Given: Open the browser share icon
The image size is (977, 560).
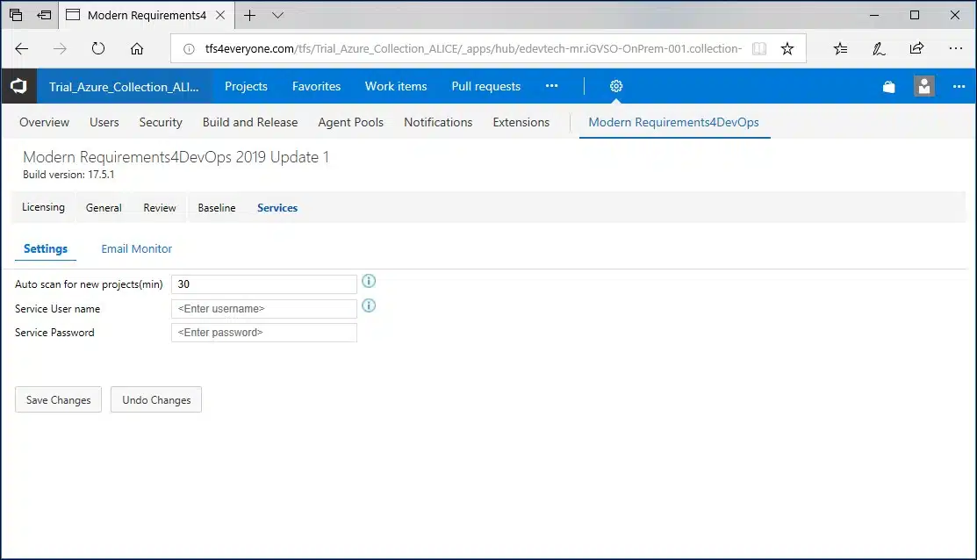Looking at the screenshot, I should 916,49.
